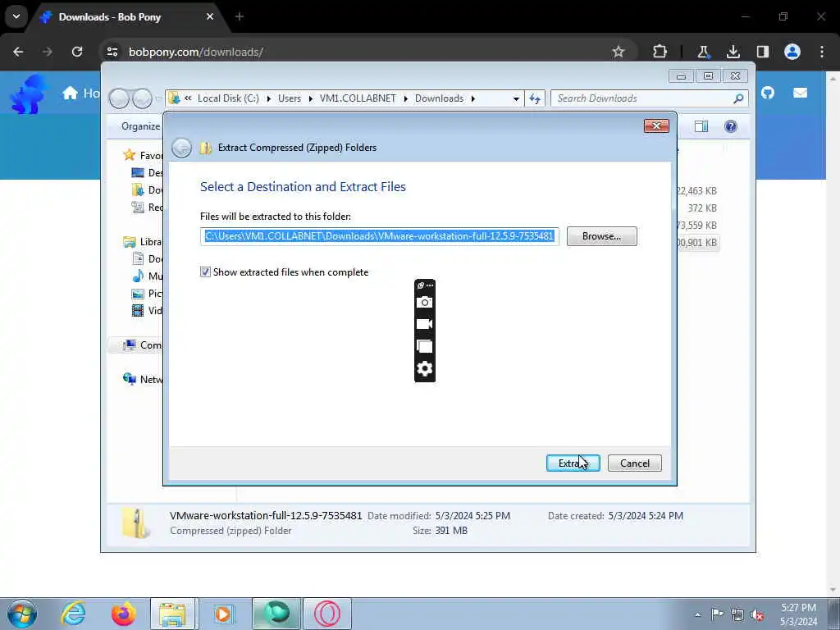Take a screenshot with the camera icon
This screenshot has height=630, width=840.
click(424, 302)
